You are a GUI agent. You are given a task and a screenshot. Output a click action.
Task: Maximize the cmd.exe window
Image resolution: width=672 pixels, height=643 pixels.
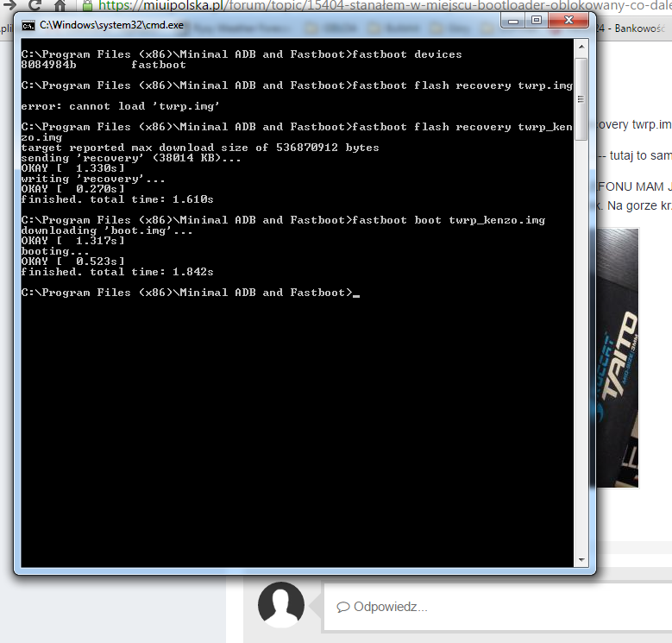(x=537, y=21)
